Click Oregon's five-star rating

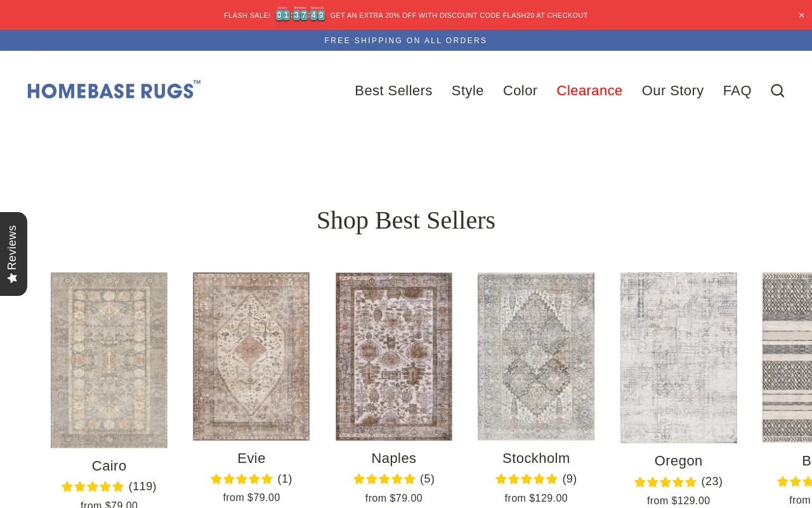pyautogui.click(x=665, y=482)
